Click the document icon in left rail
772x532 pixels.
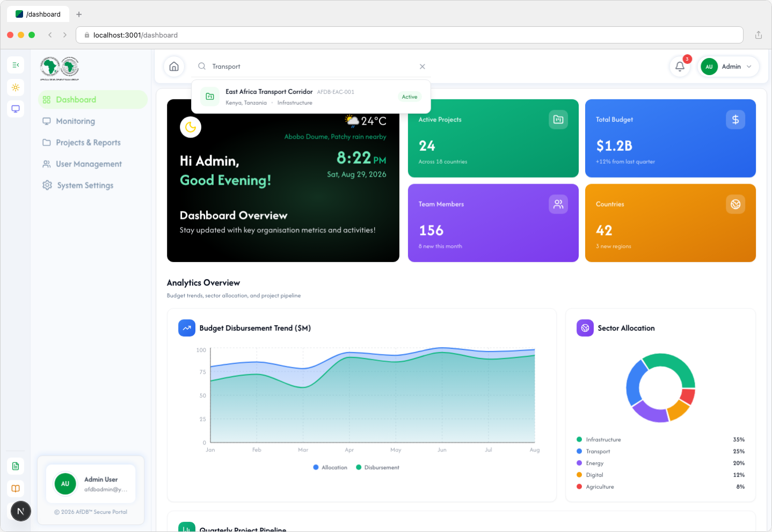(x=16, y=466)
